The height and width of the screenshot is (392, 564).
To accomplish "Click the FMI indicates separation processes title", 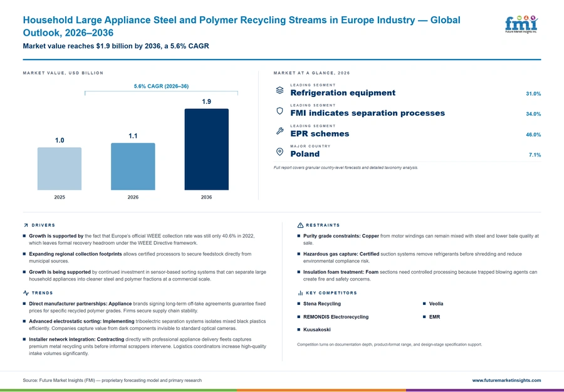I will pyautogui.click(x=368, y=113).
